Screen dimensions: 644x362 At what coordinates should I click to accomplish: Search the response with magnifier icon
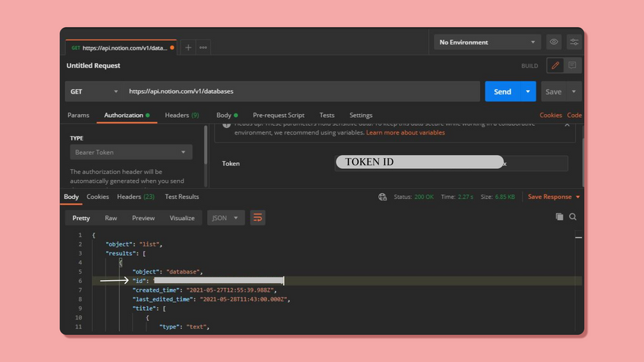(x=573, y=217)
